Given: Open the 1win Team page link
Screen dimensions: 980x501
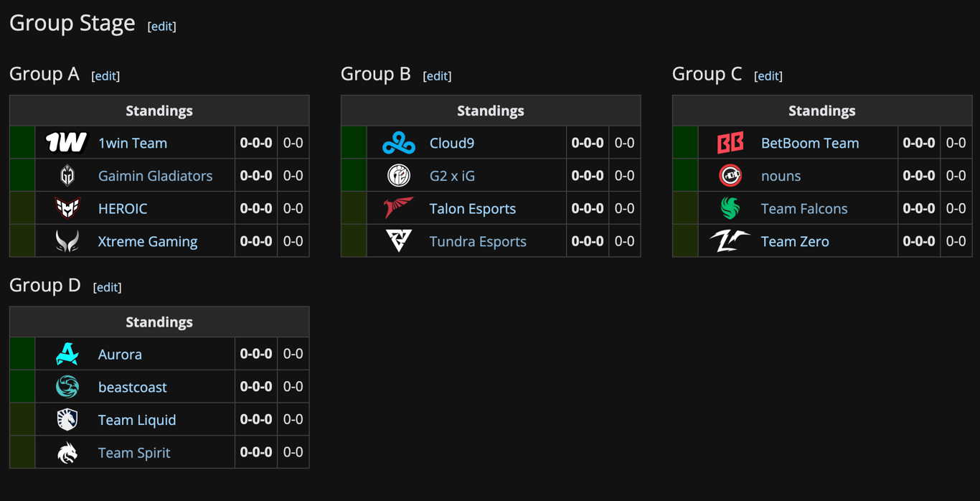Looking at the screenshot, I should 133,143.
